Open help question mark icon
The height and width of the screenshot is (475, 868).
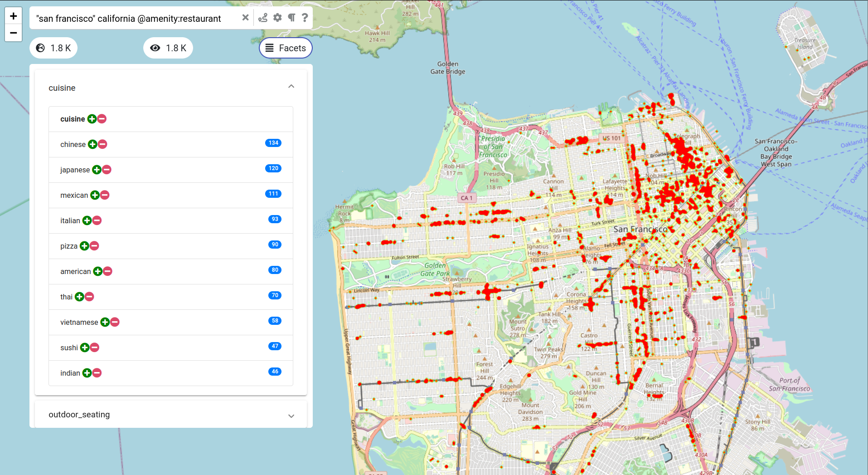tap(305, 18)
